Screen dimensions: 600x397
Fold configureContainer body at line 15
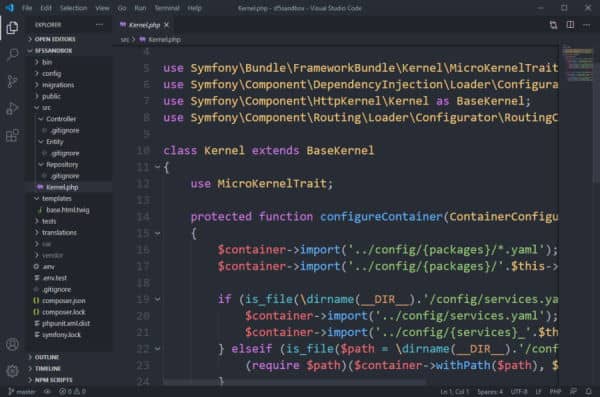tap(157, 233)
